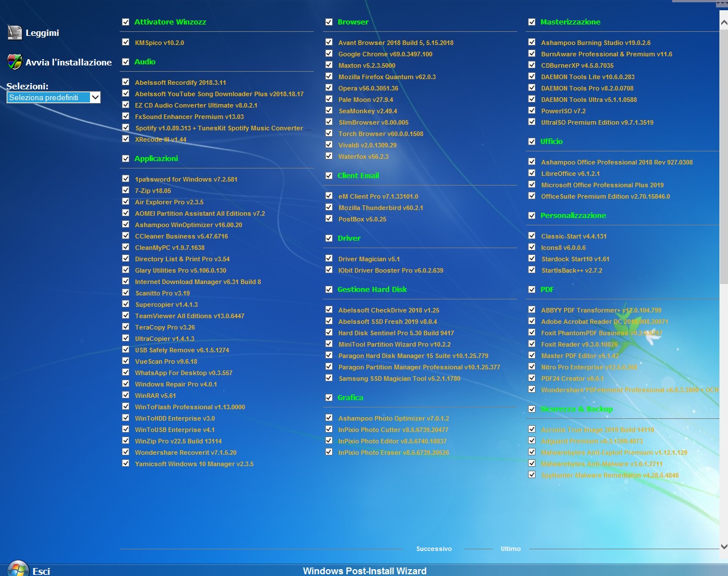The width and height of the screenshot is (728, 576).
Task: Click the scrollbar up arrow
Action: pyautogui.click(x=724, y=23)
